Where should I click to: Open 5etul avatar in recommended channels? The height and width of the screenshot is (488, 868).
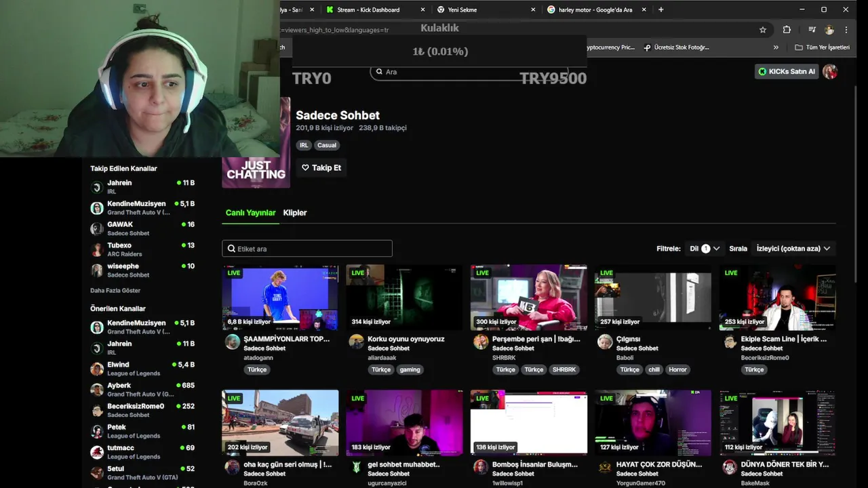coord(97,472)
